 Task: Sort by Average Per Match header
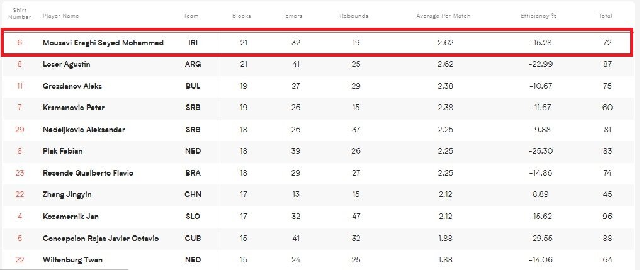pyautogui.click(x=443, y=16)
